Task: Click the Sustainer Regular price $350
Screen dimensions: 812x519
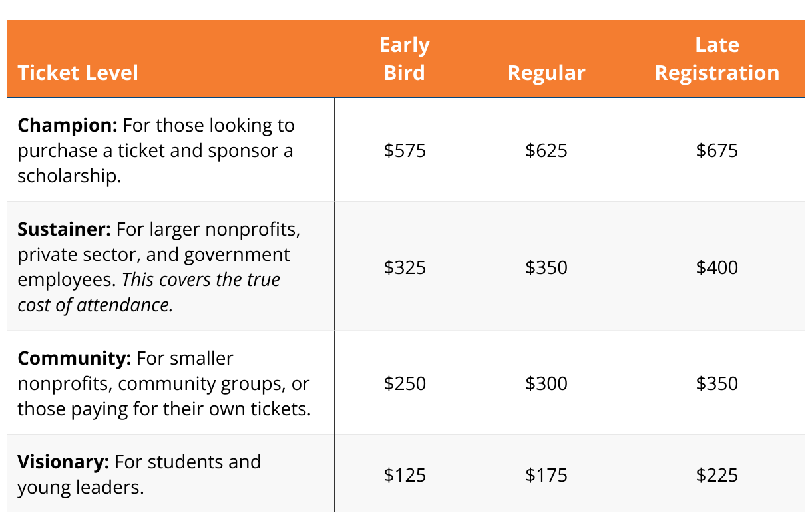Action: (546, 267)
